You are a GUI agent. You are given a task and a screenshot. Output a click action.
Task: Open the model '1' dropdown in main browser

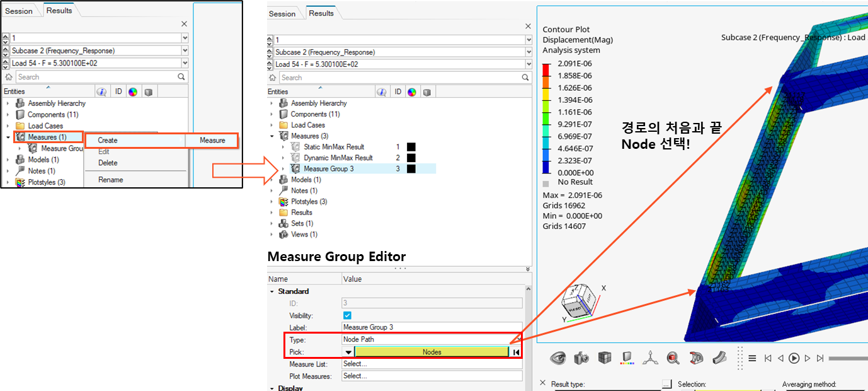point(528,40)
